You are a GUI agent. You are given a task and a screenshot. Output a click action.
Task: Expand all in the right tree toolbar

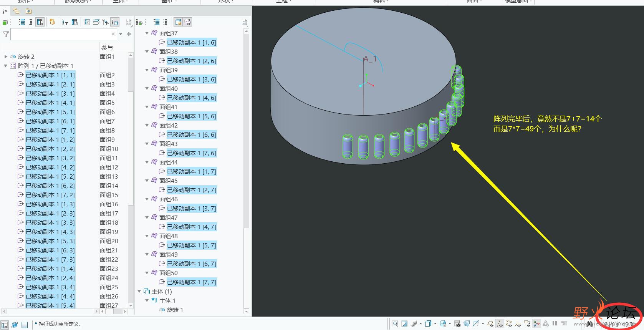pos(156,22)
